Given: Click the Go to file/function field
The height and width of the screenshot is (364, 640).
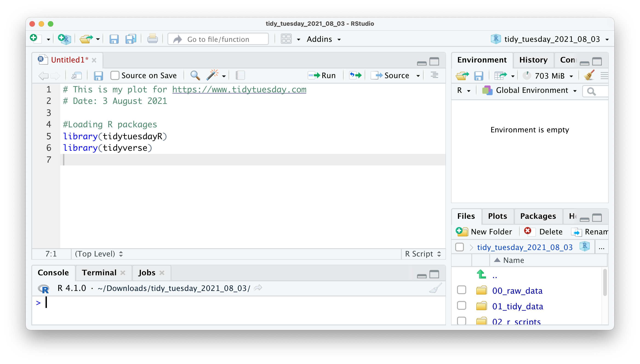Looking at the screenshot, I should tap(218, 39).
